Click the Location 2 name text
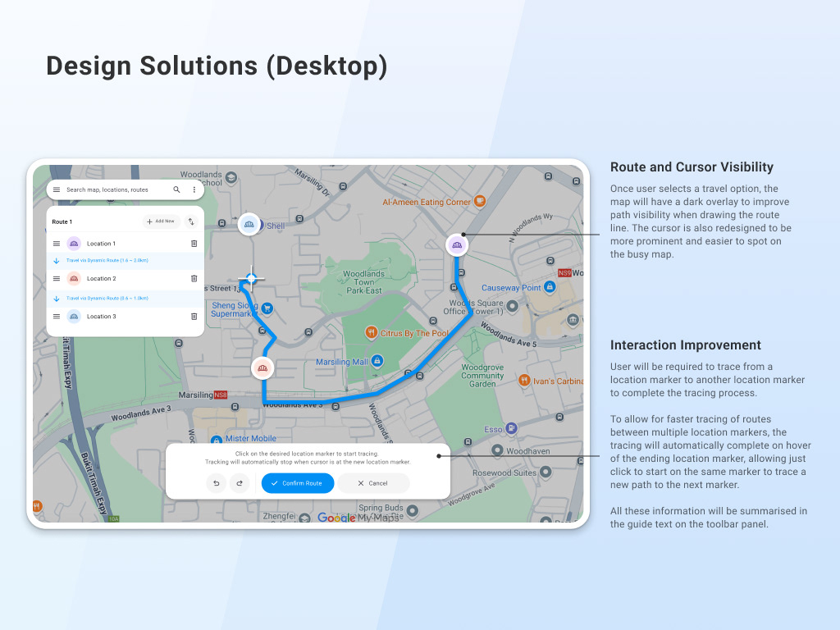The height and width of the screenshot is (630, 840). pyautogui.click(x=101, y=279)
